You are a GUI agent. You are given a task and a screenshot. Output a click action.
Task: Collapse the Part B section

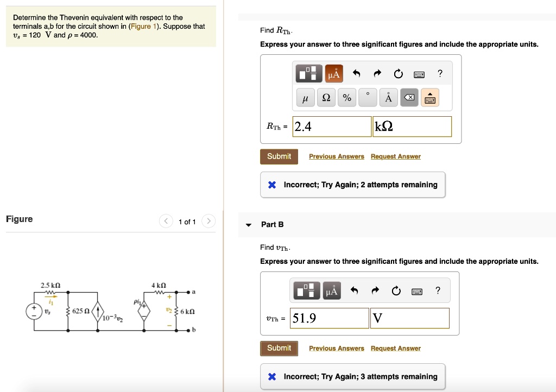pos(248,224)
